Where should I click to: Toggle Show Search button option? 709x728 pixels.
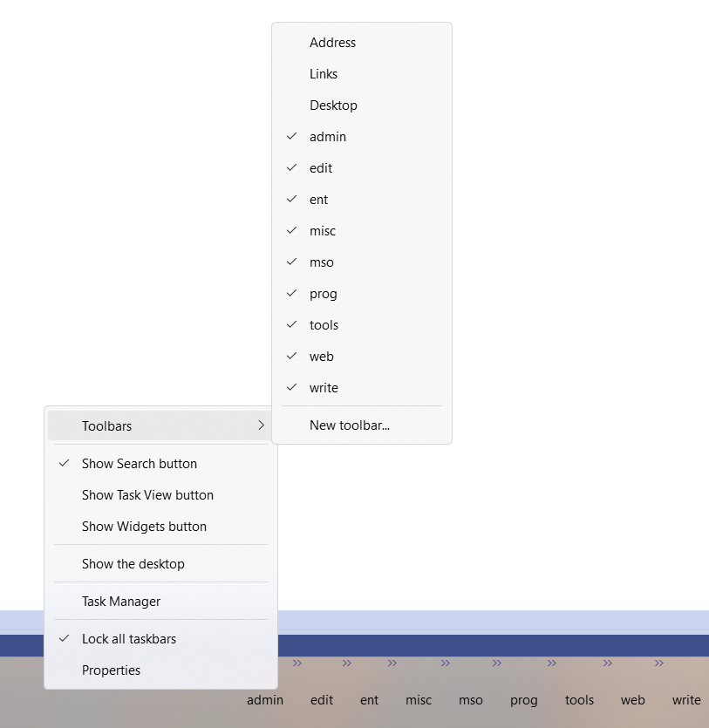click(161, 464)
